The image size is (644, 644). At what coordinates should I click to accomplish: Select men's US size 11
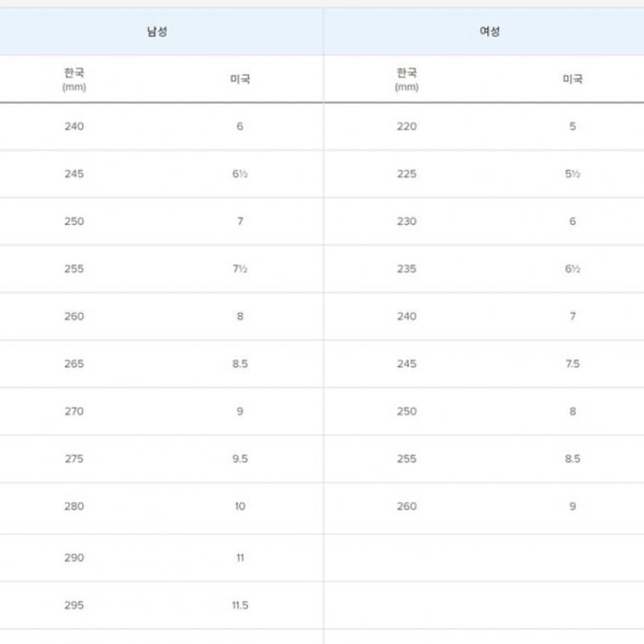[x=240, y=558]
